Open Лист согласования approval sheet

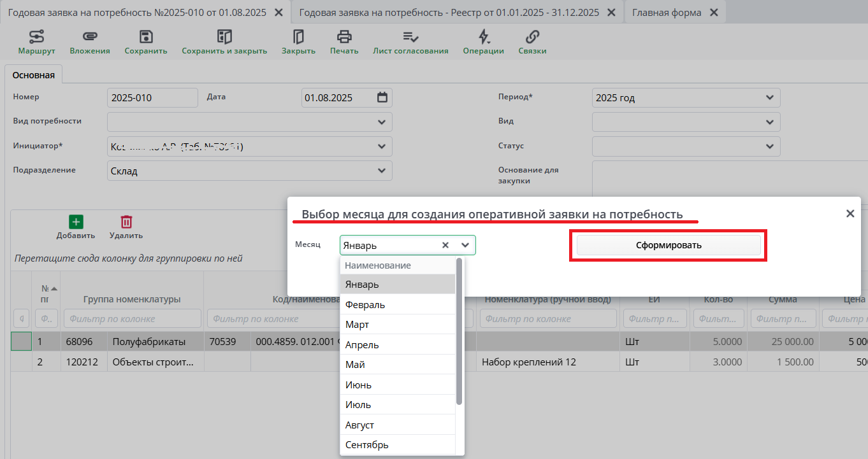tap(410, 37)
